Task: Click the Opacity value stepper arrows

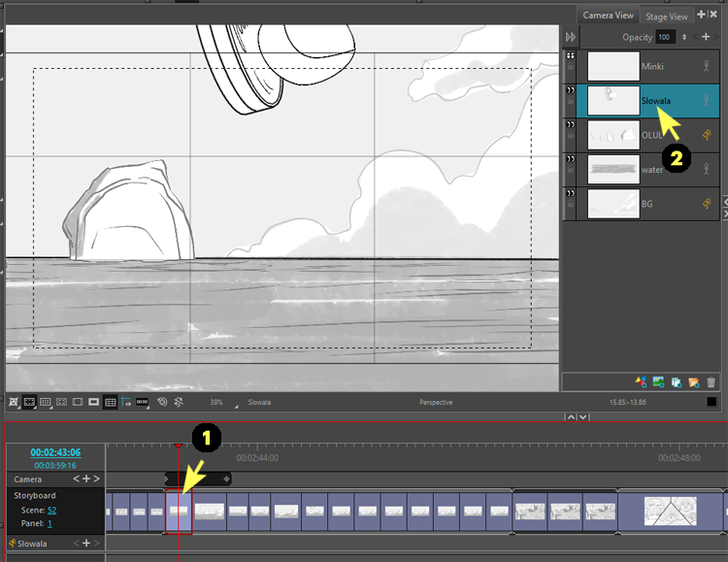Action: tap(684, 37)
